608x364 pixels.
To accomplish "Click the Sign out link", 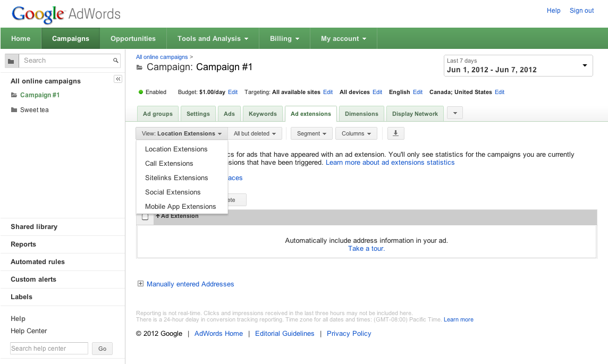I will point(581,11).
